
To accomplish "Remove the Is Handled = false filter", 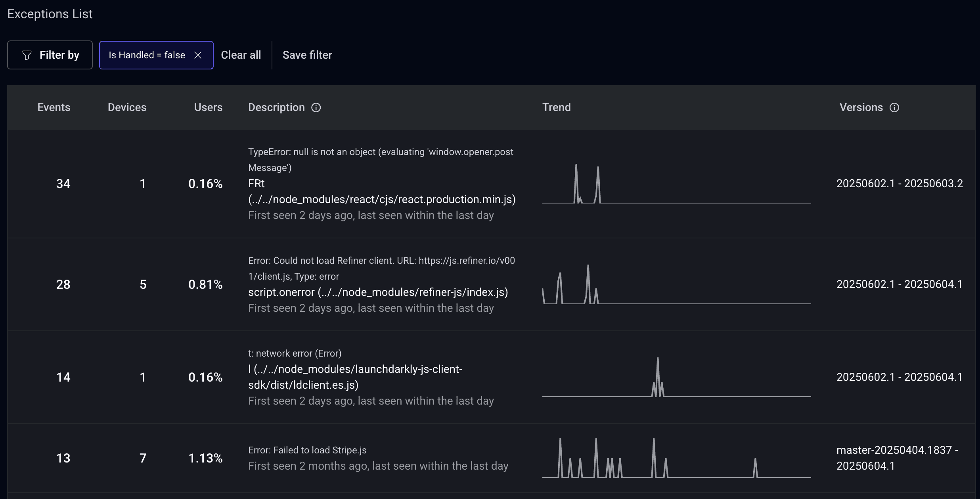I will [x=198, y=55].
